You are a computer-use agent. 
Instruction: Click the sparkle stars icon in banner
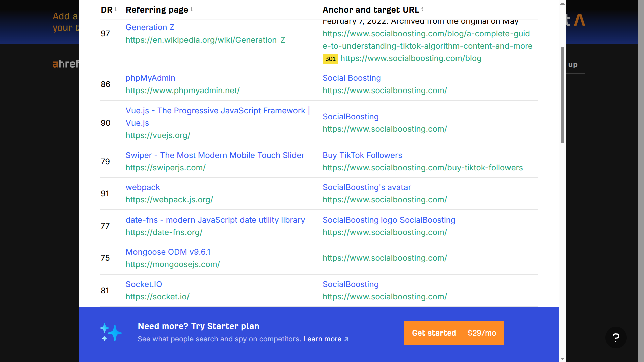coord(111,333)
